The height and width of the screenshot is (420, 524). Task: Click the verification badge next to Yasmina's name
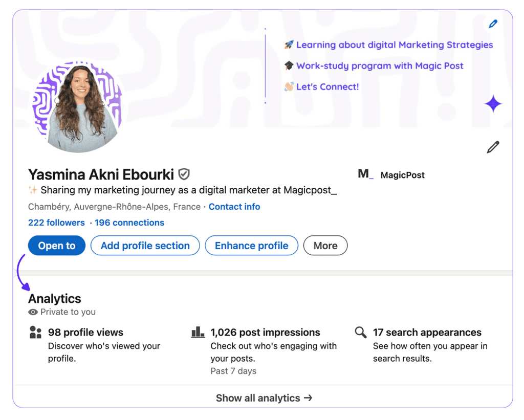tap(183, 174)
